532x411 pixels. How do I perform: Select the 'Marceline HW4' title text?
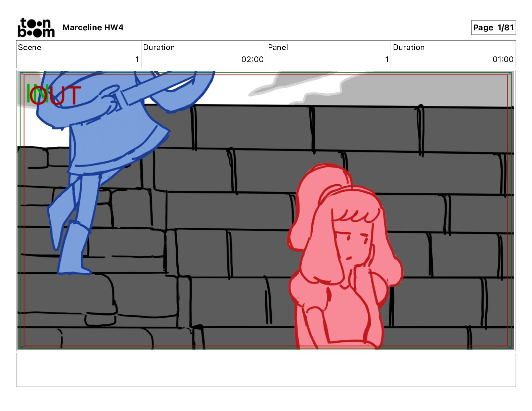[x=93, y=28]
